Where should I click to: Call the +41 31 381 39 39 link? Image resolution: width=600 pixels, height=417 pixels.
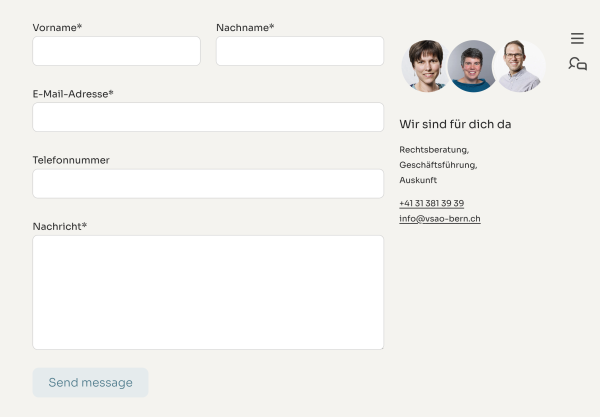[431, 203]
